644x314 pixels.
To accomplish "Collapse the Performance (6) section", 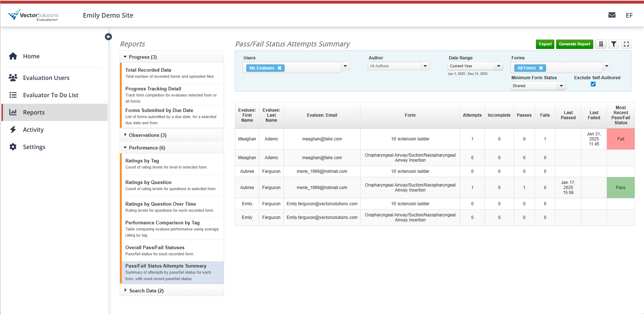I will coord(172,148).
